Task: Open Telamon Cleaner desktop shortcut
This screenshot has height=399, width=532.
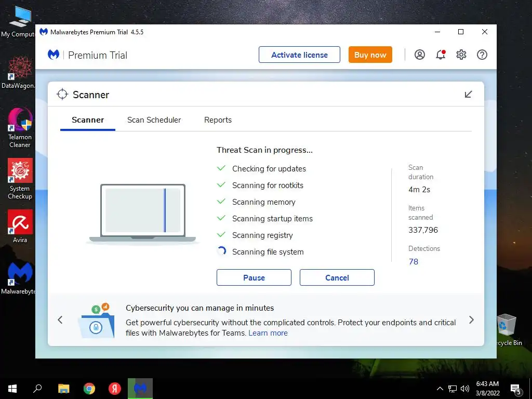Action: (20, 128)
